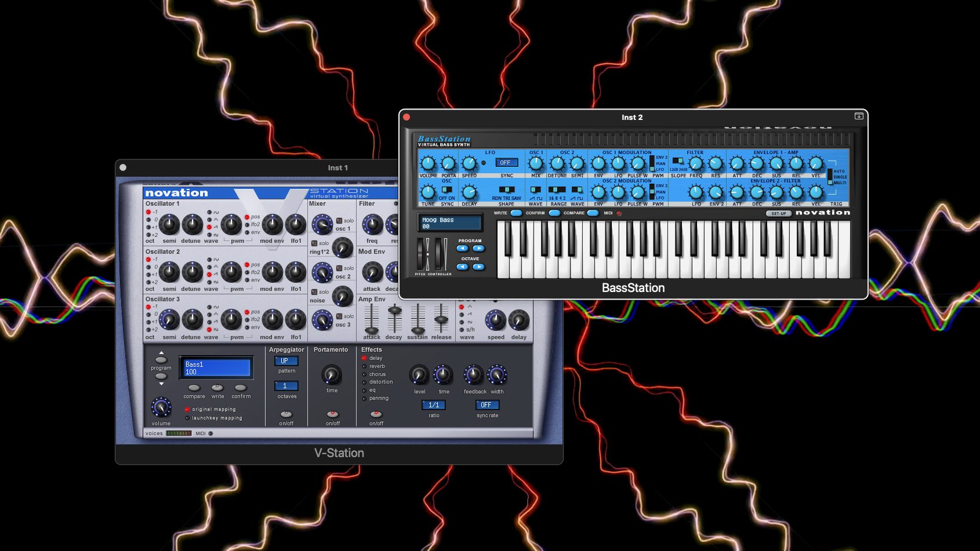980x551 pixels.
Task: Click the V-Station volume knob
Action: coord(161,407)
